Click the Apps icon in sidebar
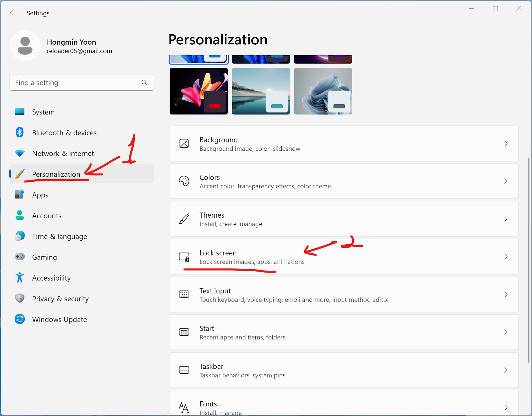This screenshot has width=532, height=416. coord(20,194)
